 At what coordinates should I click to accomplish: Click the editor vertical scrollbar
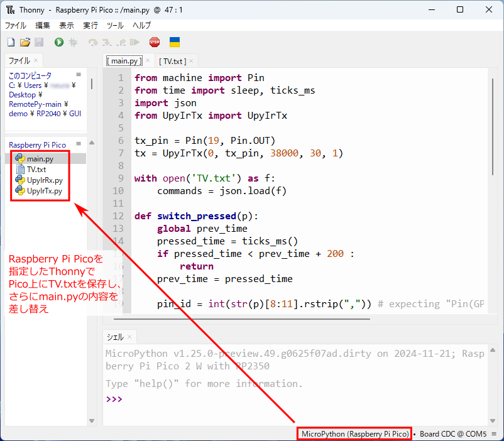[493, 127]
